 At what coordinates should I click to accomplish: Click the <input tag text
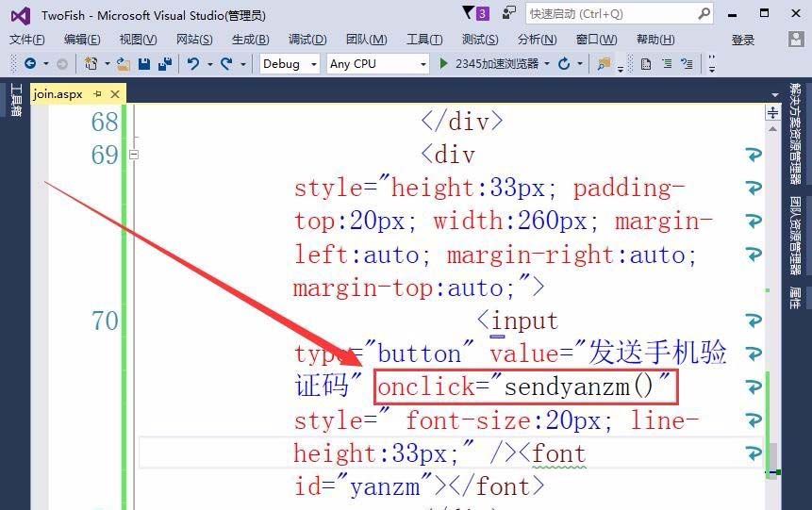518,321
